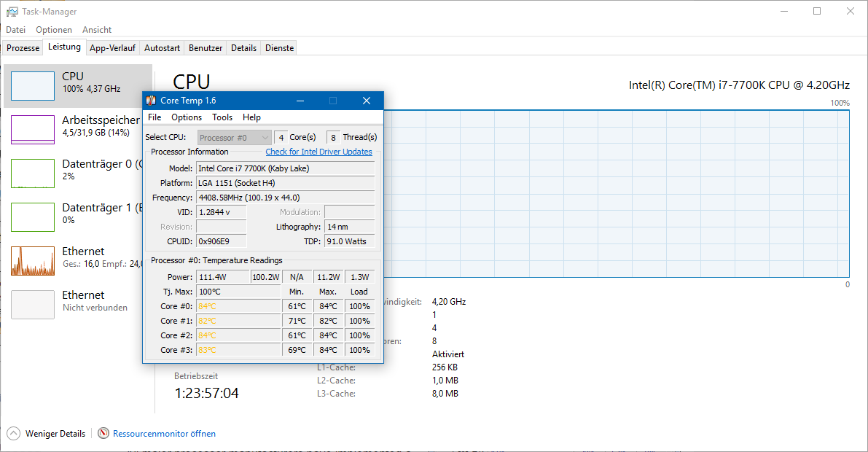This screenshot has width=868, height=452.
Task: Click the Betriebszeit 1:23:57:04 value
Action: coord(206,393)
